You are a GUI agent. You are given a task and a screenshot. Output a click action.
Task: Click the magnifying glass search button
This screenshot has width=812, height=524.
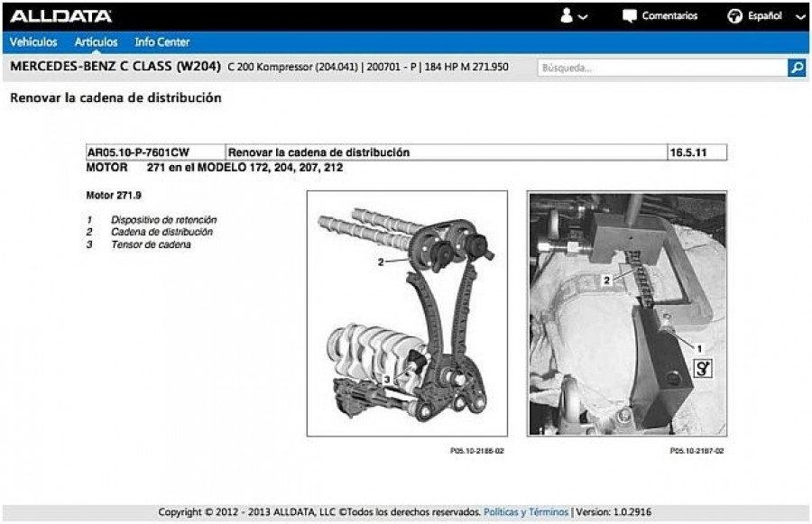797,68
